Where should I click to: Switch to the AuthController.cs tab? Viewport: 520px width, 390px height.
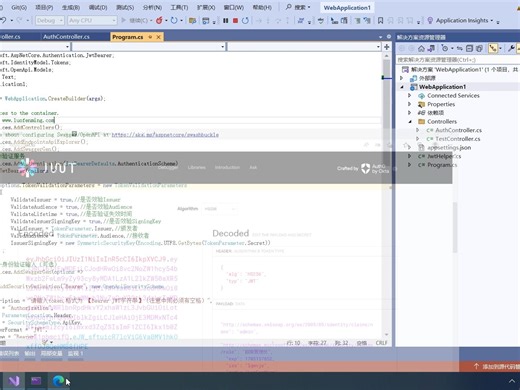click(66, 37)
